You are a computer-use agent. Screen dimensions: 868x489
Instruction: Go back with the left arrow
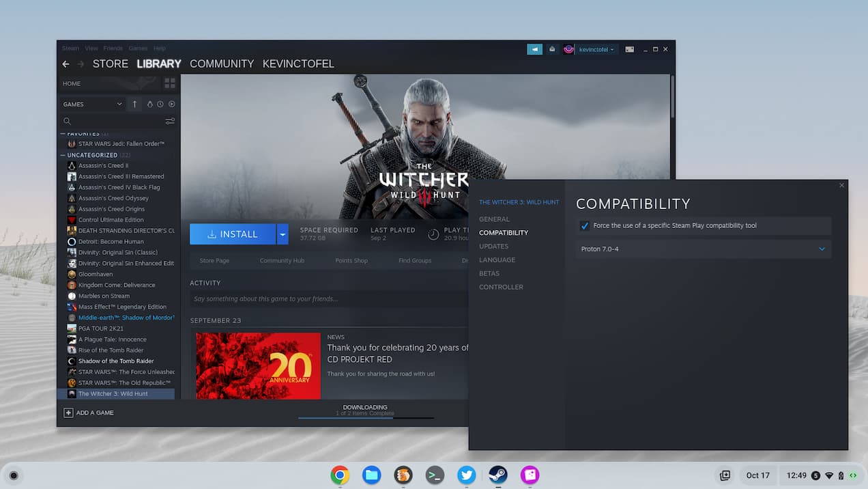tap(66, 64)
